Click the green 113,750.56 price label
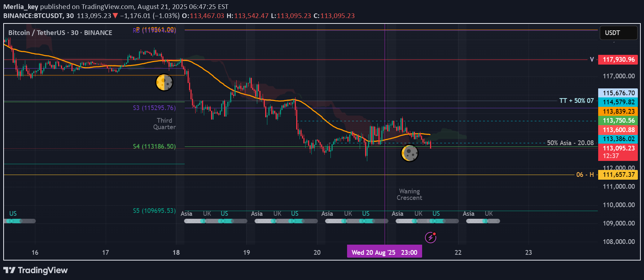This screenshot has height=280, width=644. point(618,121)
